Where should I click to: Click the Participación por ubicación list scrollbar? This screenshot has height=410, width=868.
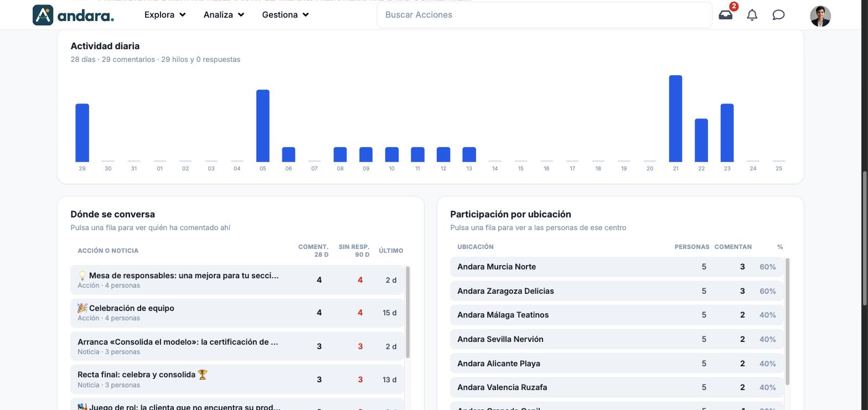788,321
